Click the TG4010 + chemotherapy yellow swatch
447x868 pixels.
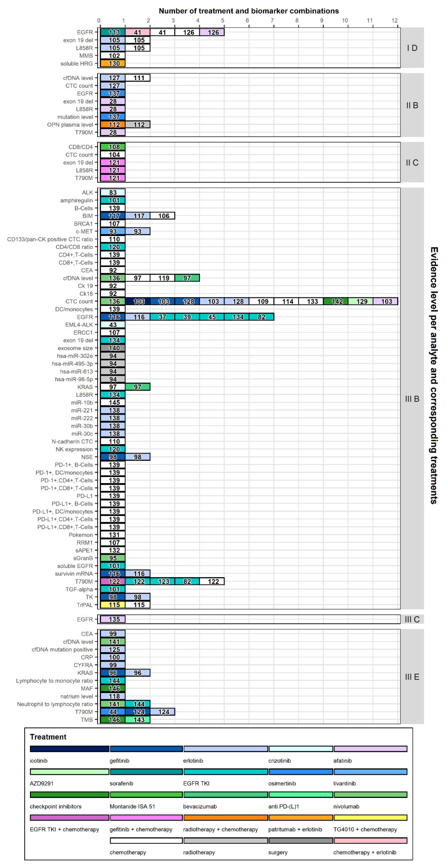(371, 817)
